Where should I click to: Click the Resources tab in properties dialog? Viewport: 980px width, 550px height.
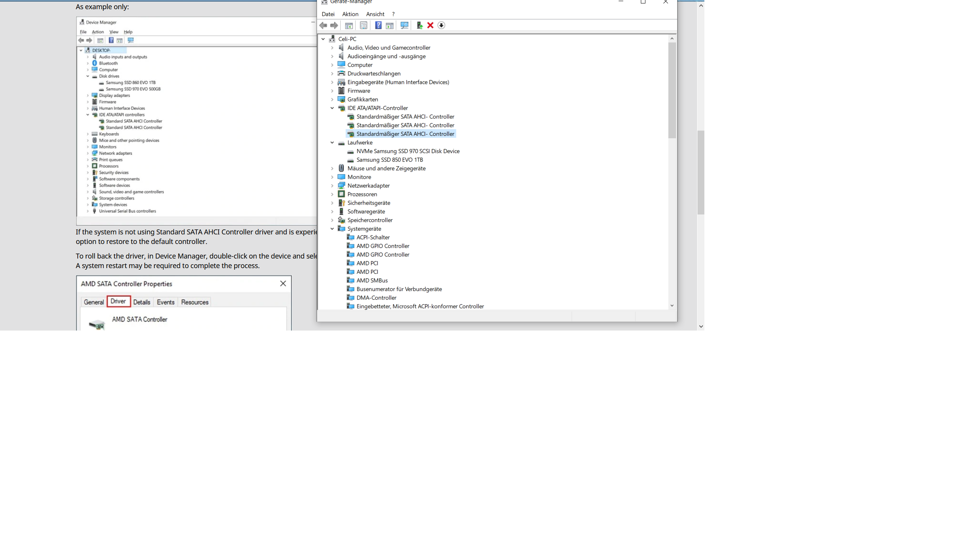[194, 301]
